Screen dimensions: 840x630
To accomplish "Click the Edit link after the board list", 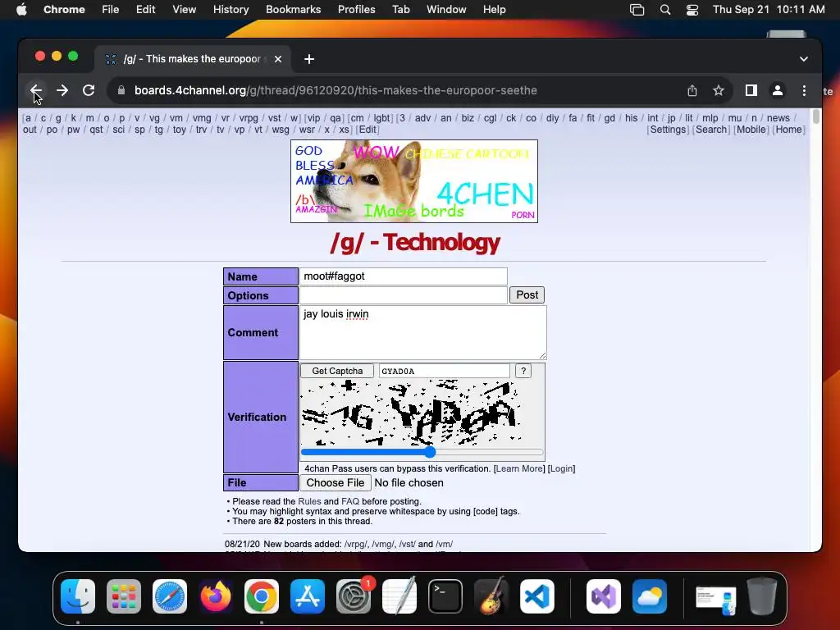I will click(367, 130).
